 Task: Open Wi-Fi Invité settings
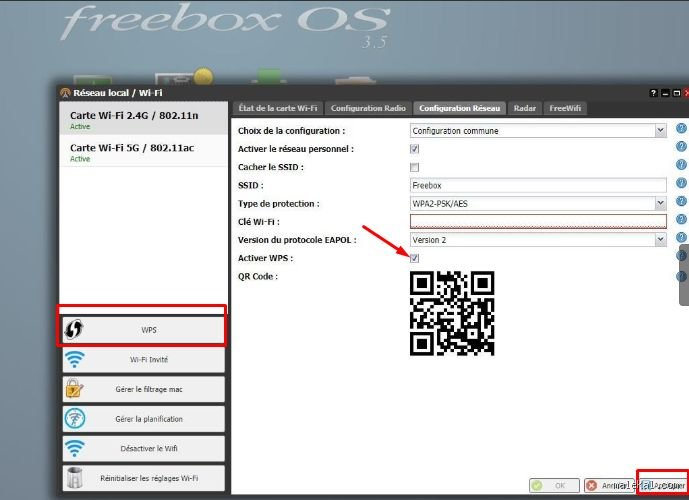(x=144, y=359)
